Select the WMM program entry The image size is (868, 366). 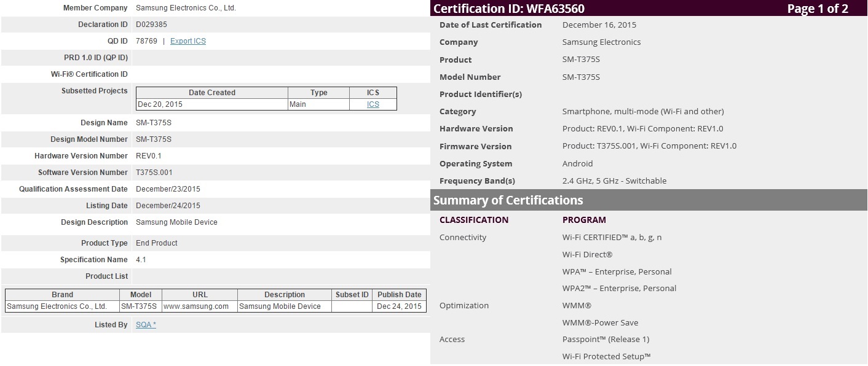click(x=577, y=306)
